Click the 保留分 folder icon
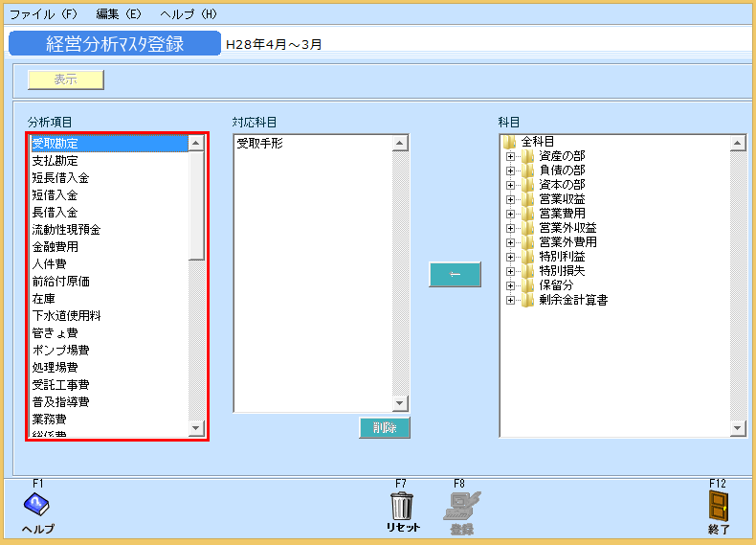The image size is (756, 545). pyautogui.click(x=527, y=285)
